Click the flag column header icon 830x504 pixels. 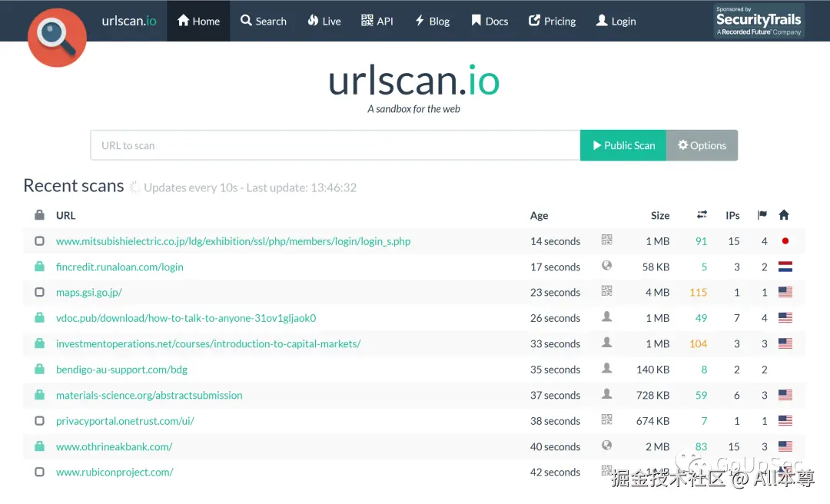coord(762,214)
